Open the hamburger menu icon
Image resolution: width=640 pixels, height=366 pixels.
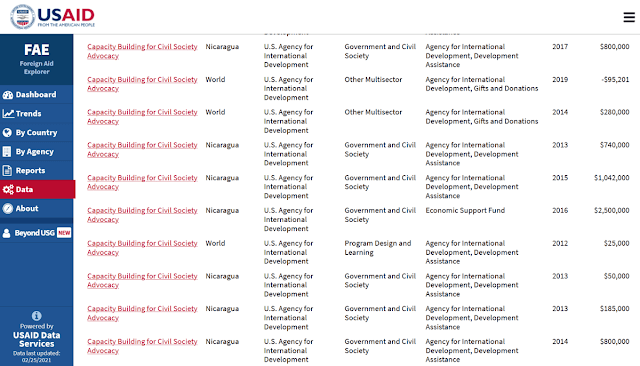coord(629,17)
